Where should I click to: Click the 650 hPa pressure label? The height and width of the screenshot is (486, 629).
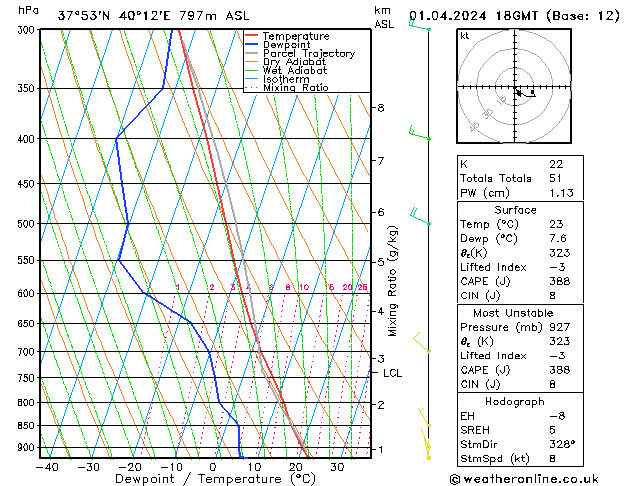(x=28, y=324)
